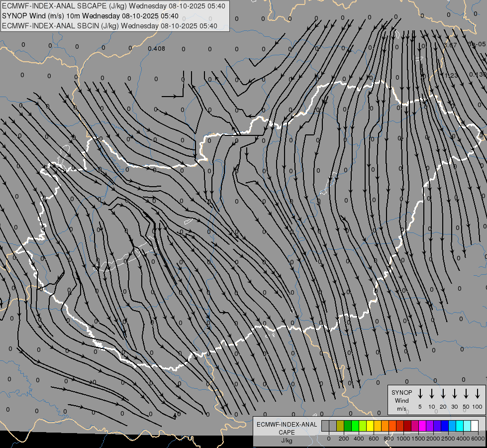Select the pure yellow CAPE legend swatch

coord(370,426)
